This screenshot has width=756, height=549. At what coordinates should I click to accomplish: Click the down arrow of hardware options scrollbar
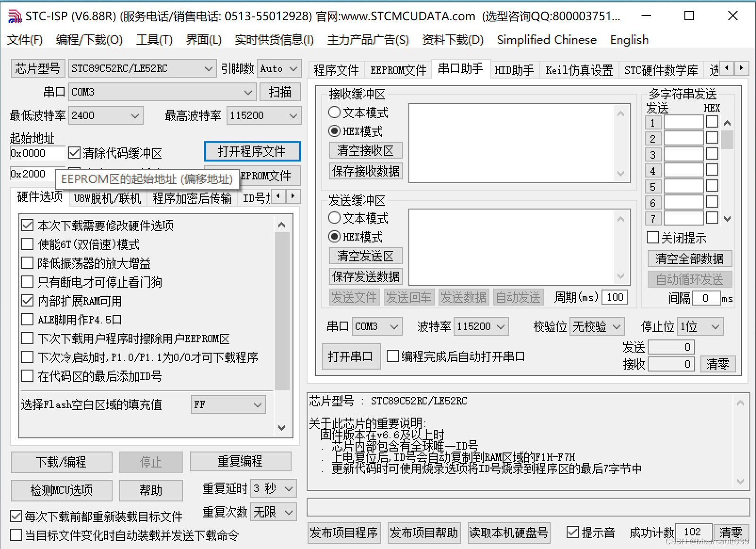(x=282, y=428)
